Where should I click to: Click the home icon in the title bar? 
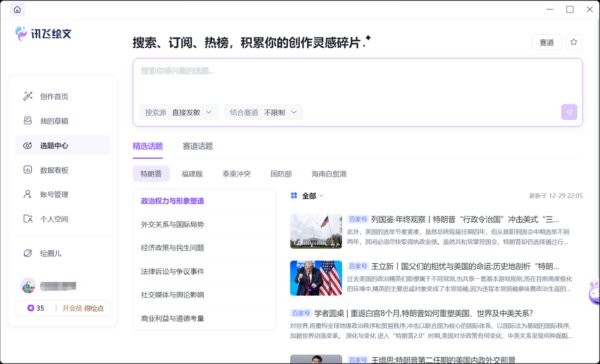coord(17,9)
